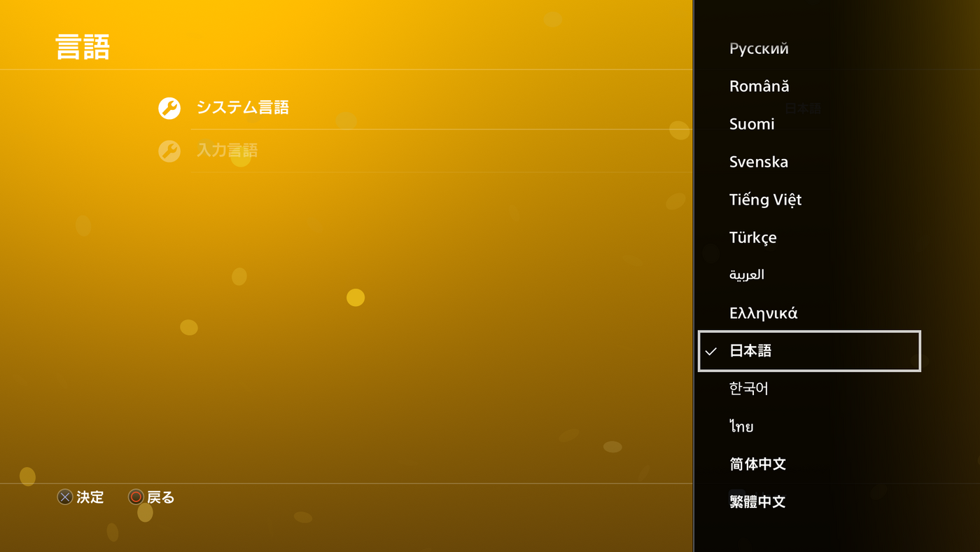
Task: Choose Ελληνικά as the language
Action: click(x=763, y=313)
